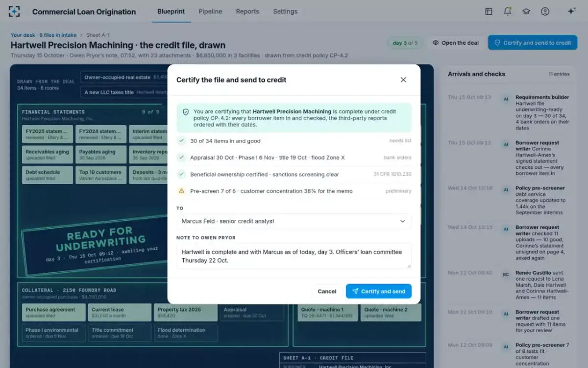
Task: Click the check mark beside Beneficial ownership certified
Action: pos(182,174)
